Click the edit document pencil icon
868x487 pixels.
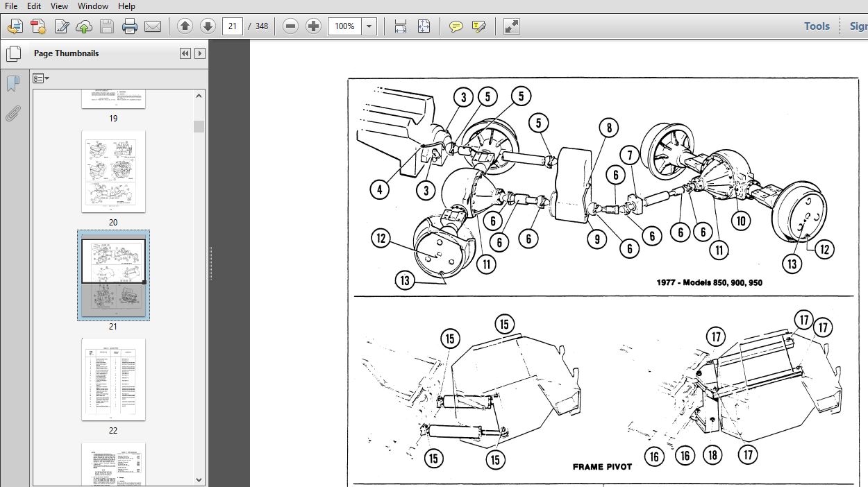61,26
